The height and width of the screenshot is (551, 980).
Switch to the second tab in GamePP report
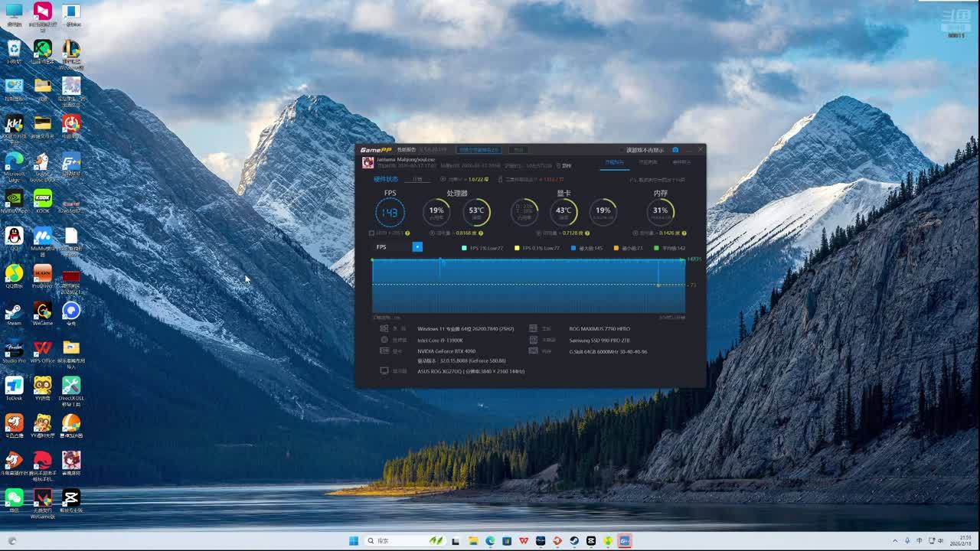(648, 162)
